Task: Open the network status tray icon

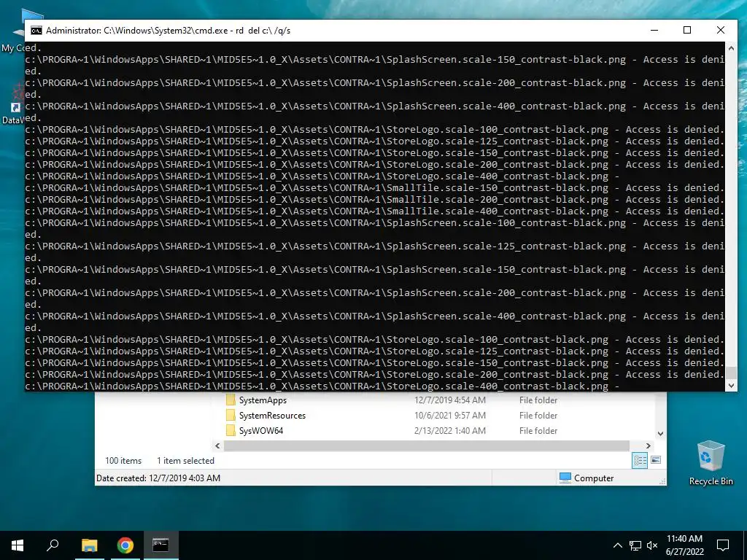Action: [x=635, y=545]
